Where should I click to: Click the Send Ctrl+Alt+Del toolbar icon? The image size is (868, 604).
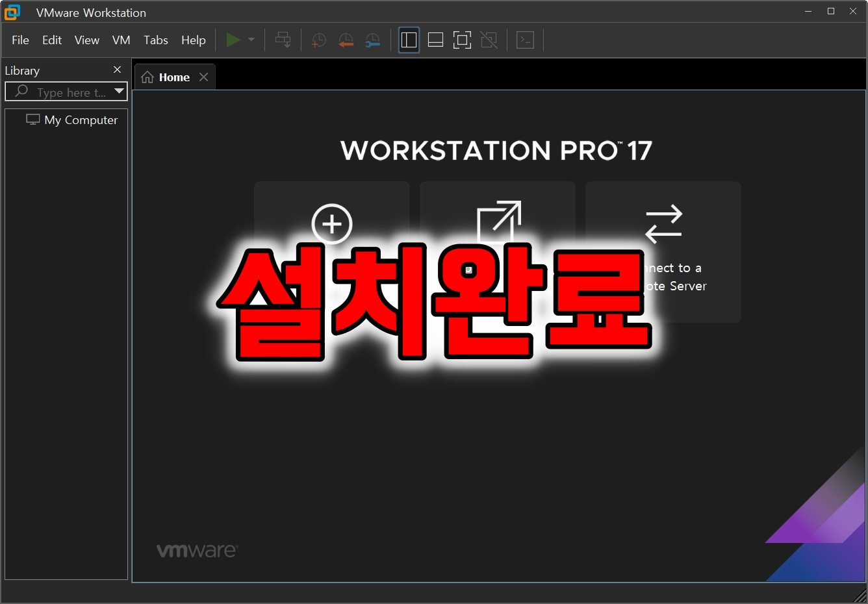tap(283, 40)
